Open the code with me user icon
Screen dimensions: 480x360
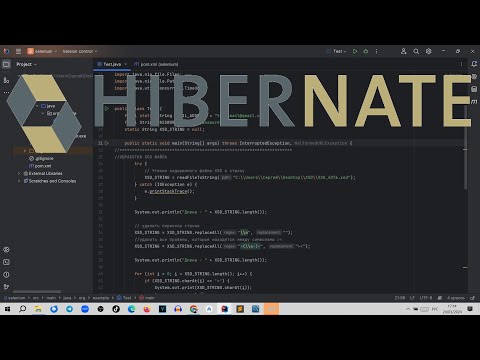point(403,51)
